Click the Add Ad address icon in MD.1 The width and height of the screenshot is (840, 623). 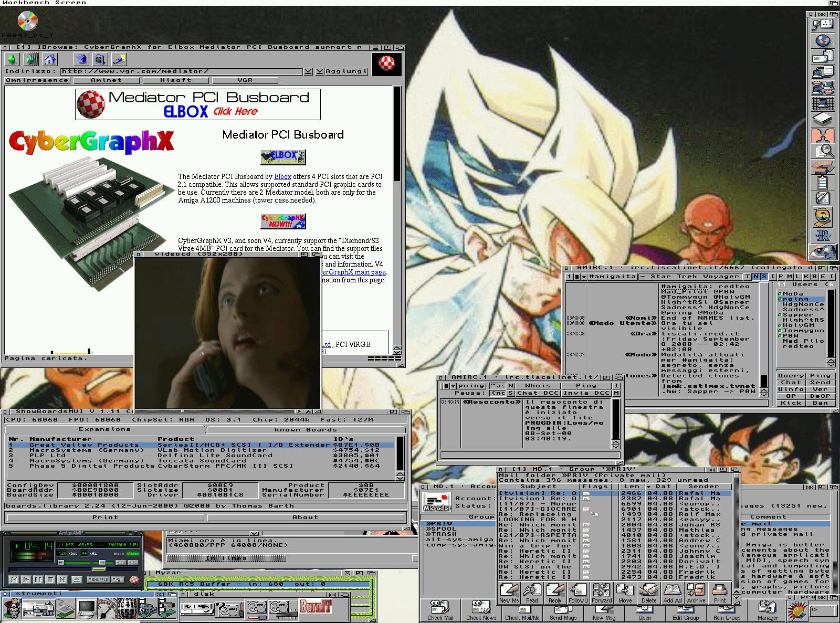672,593
